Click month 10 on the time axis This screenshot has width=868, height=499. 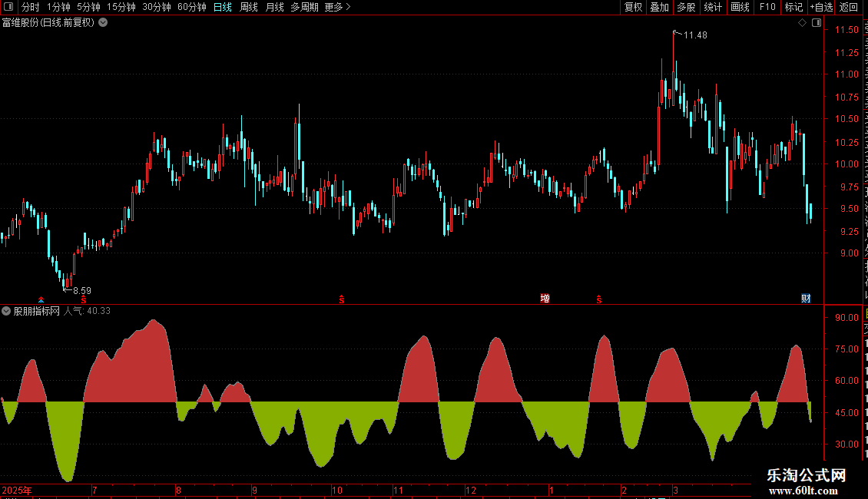click(337, 490)
